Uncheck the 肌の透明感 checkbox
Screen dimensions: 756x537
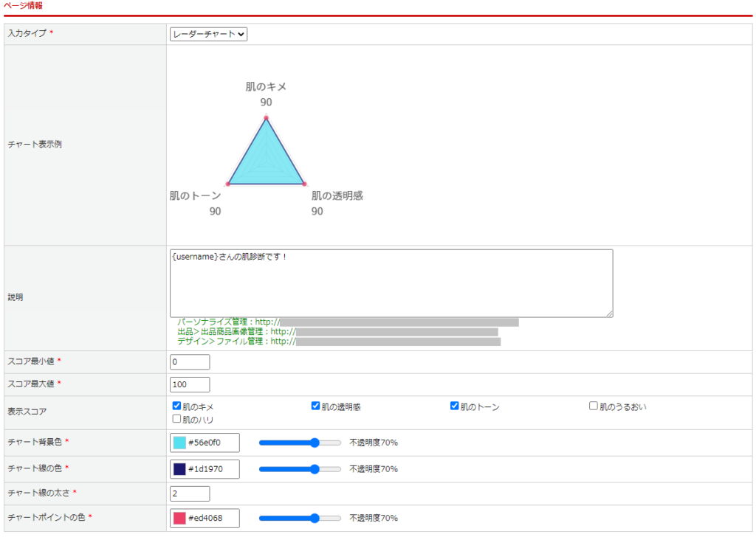(x=316, y=406)
